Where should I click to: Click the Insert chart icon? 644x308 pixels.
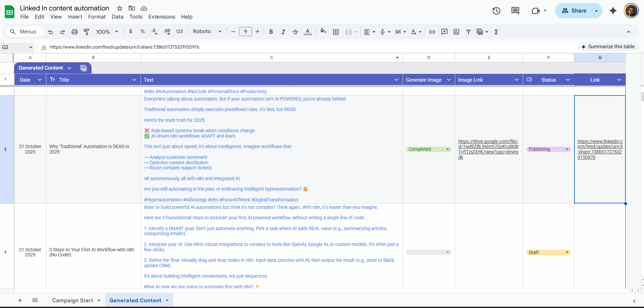(x=456, y=32)
